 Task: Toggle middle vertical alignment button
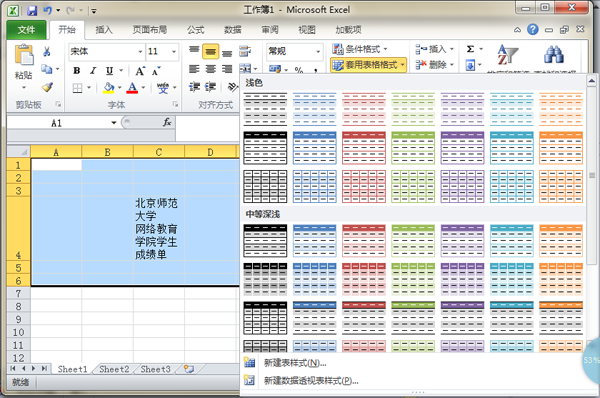(210, 51)
